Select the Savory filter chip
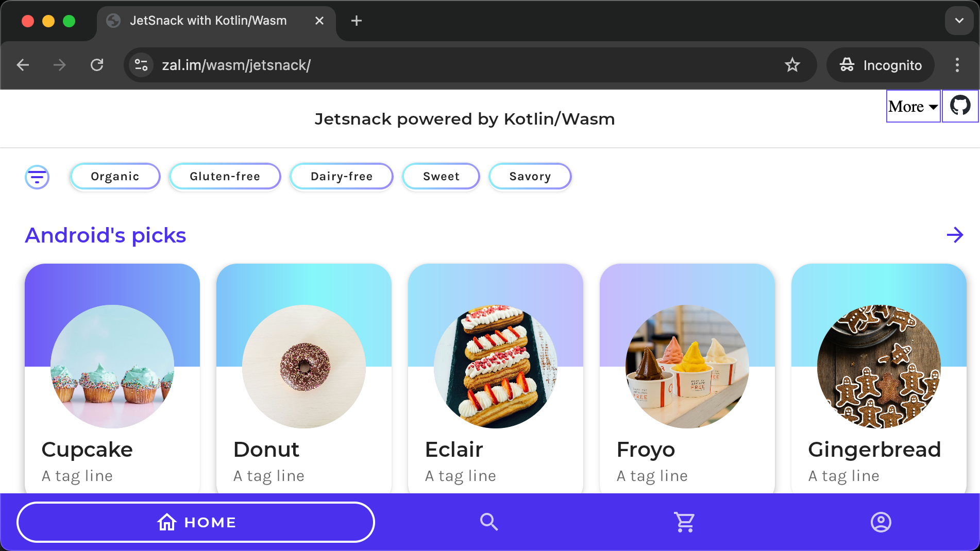This screenshot has height=551, width=980. point(530,177)
